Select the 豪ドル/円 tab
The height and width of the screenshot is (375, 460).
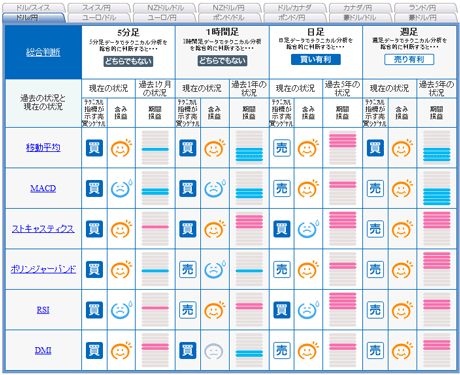(425, 18)
